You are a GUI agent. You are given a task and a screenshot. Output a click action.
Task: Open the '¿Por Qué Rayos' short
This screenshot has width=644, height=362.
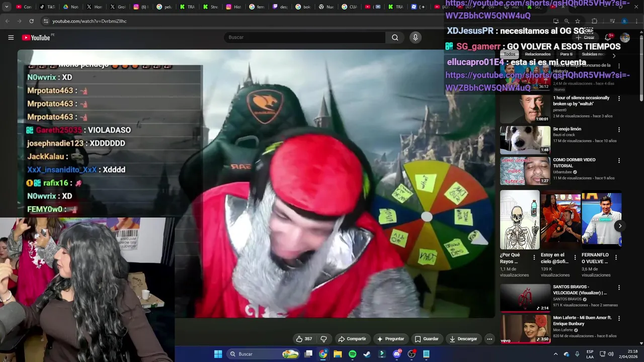[x=519, y=220]
